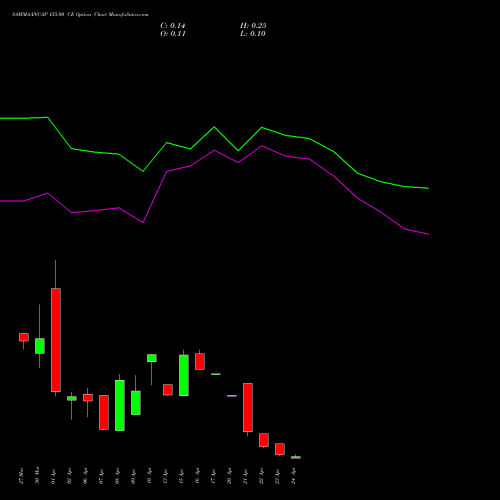The width and height of the screenshot is (500, 500).
Task: Click the tall green candle above 08 Apr
Action: (120, 405)
